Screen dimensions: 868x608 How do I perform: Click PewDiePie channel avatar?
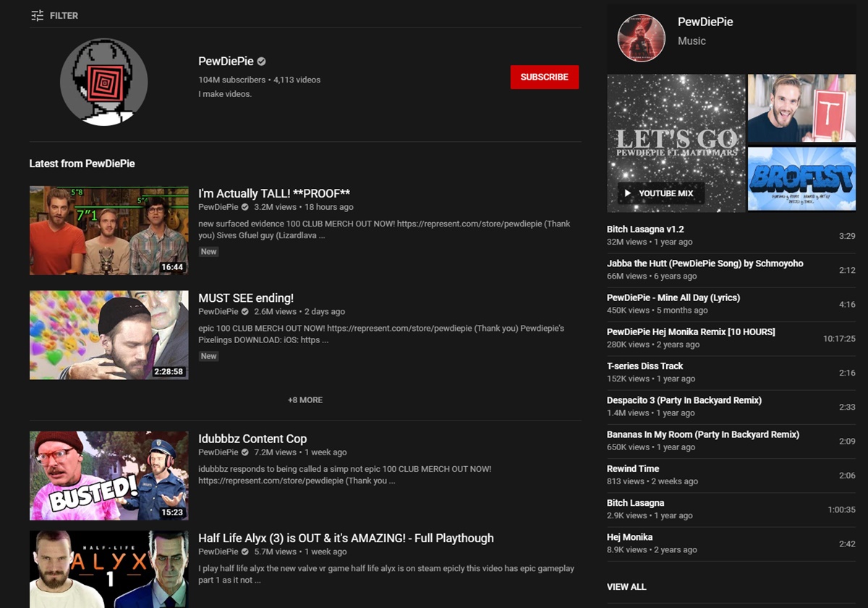coord(103,82)
